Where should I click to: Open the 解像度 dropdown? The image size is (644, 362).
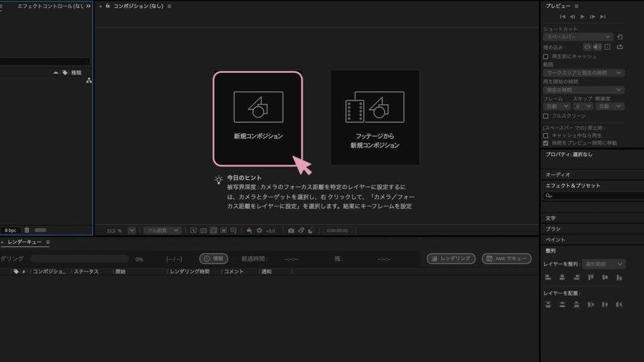click(x=609, y=106)
